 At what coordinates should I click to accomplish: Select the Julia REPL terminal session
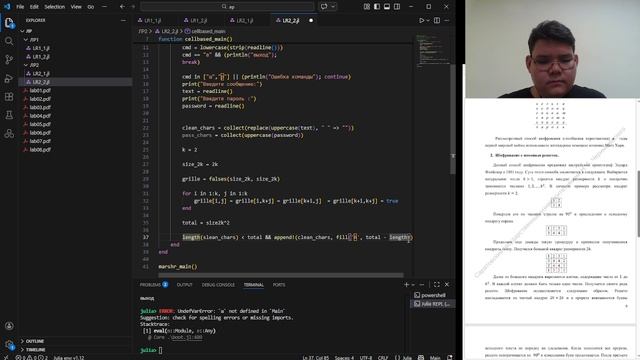[433, 304]
